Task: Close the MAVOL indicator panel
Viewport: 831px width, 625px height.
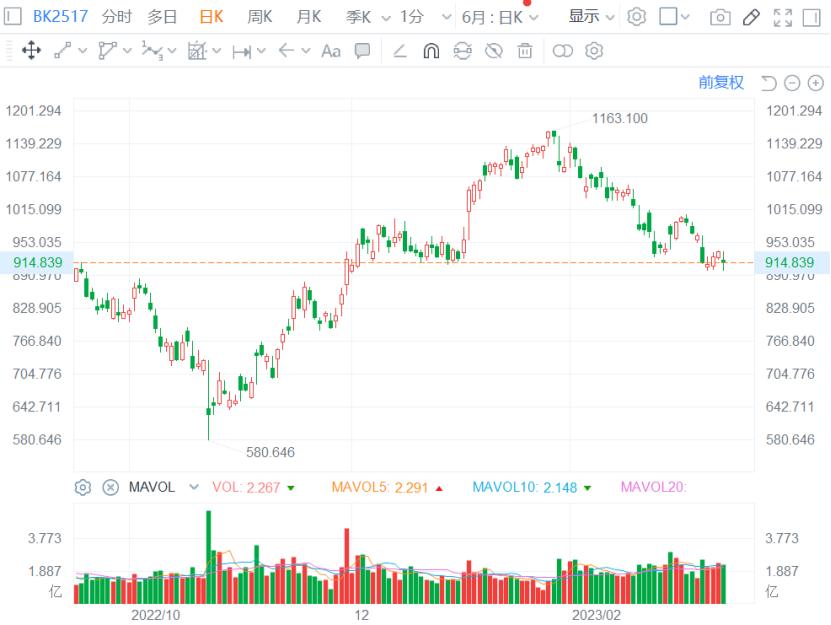Action: [x=111, y=487]
